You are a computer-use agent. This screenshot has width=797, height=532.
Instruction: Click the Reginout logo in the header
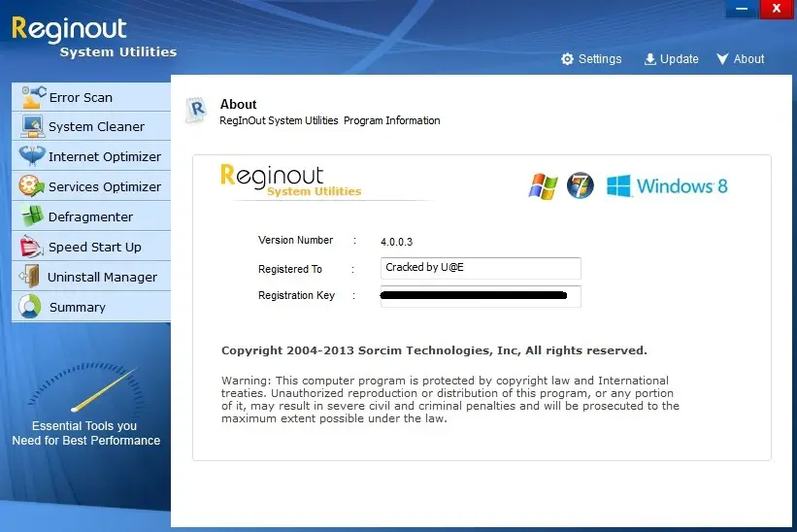[x=94, y=37]
